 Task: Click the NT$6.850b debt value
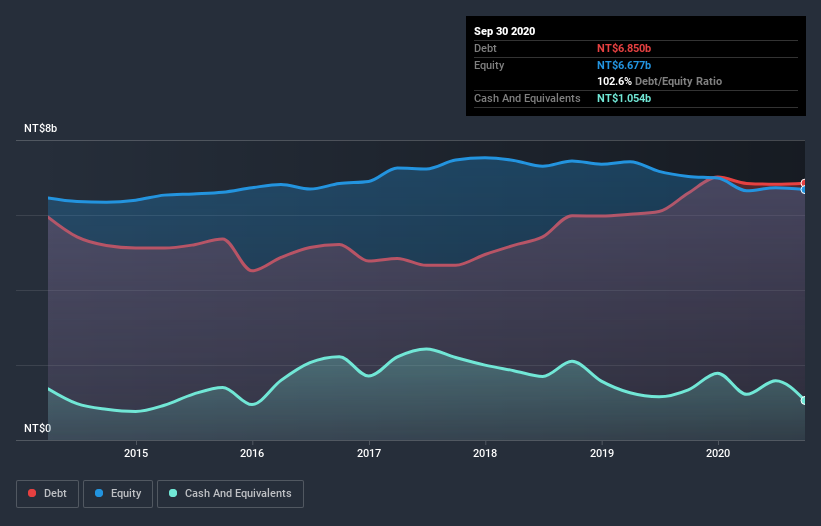624,48
